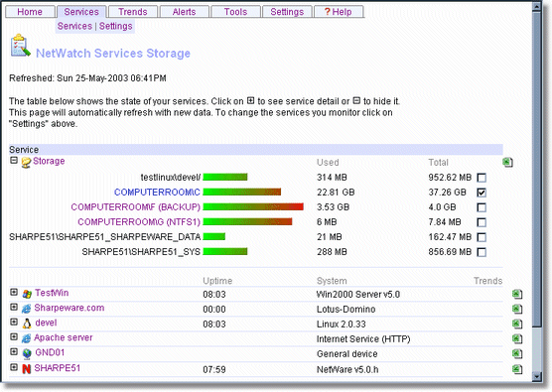Screen dimensions: 552x392
Task: Tick the COMPUTERROOM\G (NTFS1) checkbox
Action: coord(482,222)
